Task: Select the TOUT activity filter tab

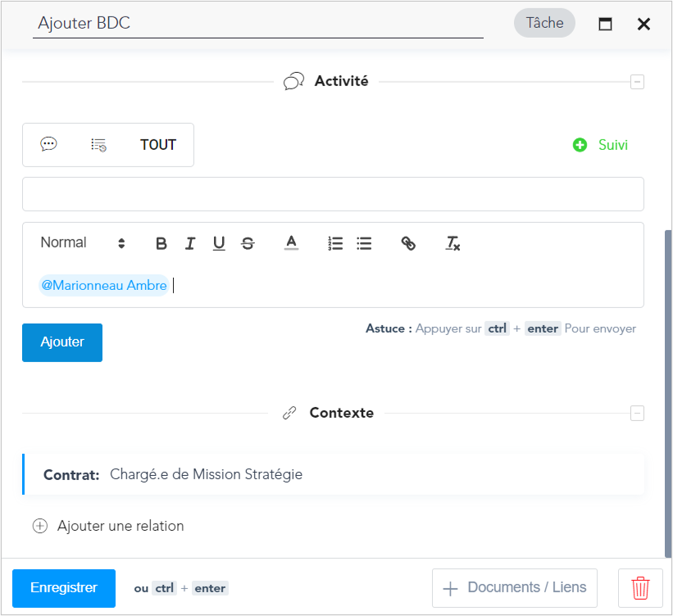Action: [x=158, y=145]
